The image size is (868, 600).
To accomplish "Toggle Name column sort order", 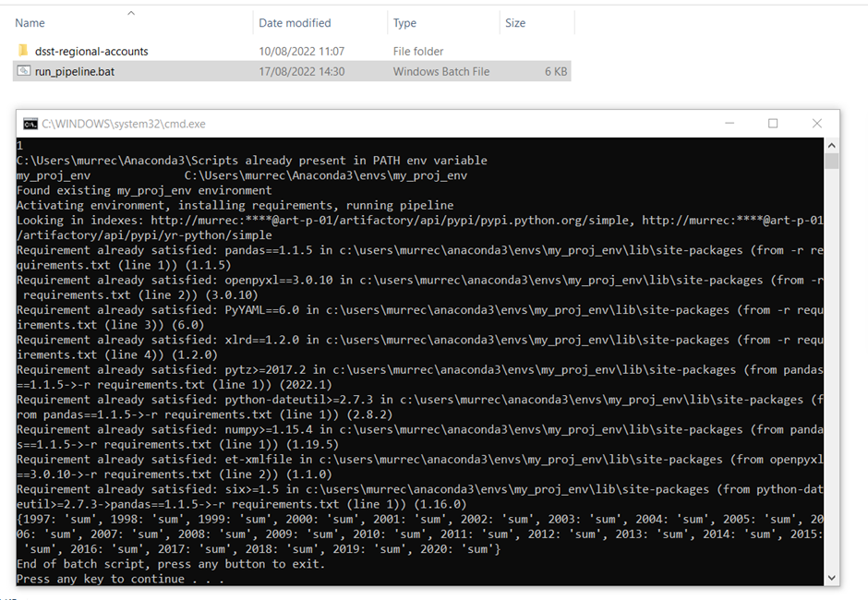I will click(30, 22).
